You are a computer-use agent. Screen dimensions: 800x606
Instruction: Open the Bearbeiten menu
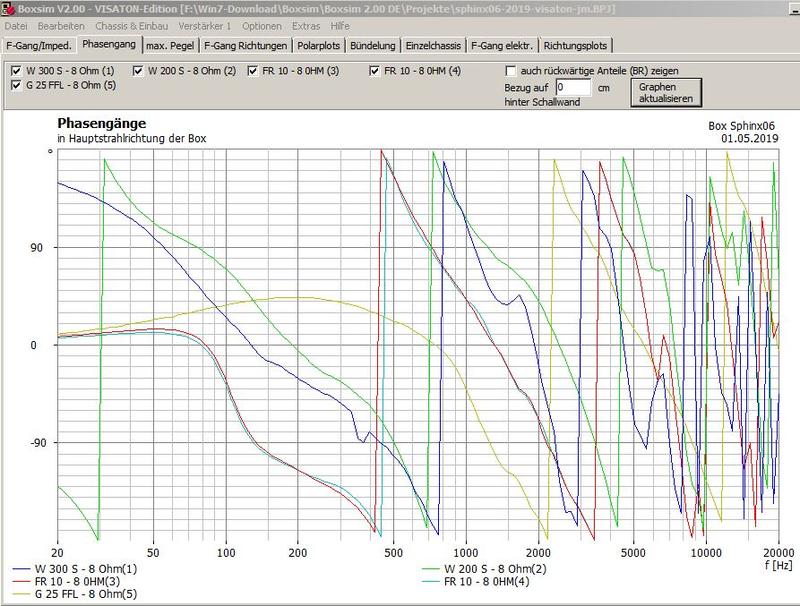click(x=60, y=25)
